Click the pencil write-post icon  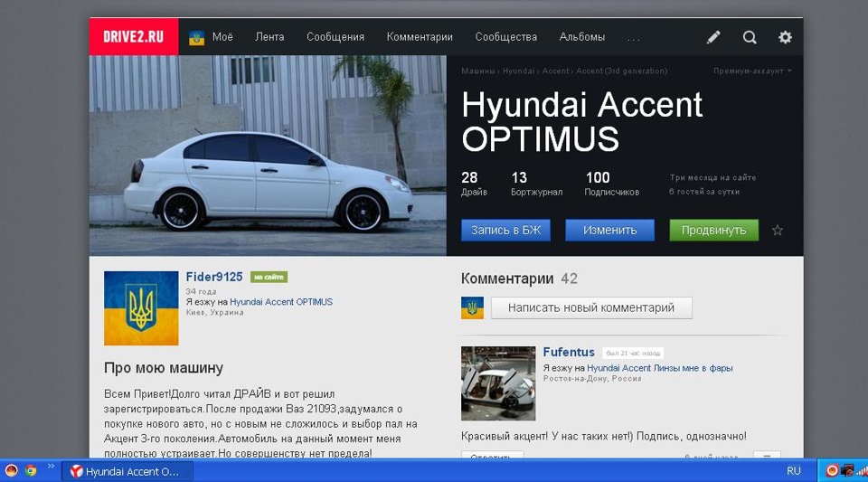point(713,37)
